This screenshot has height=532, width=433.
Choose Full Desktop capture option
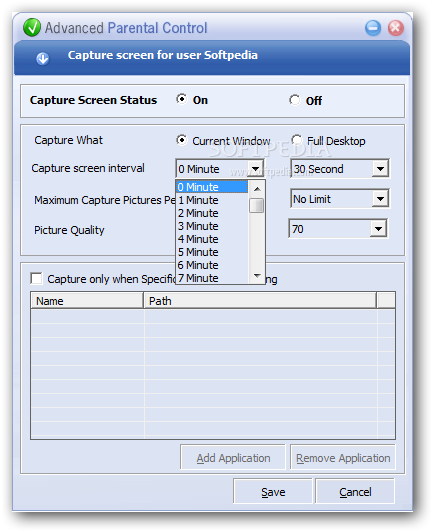(x=297, y=140)
